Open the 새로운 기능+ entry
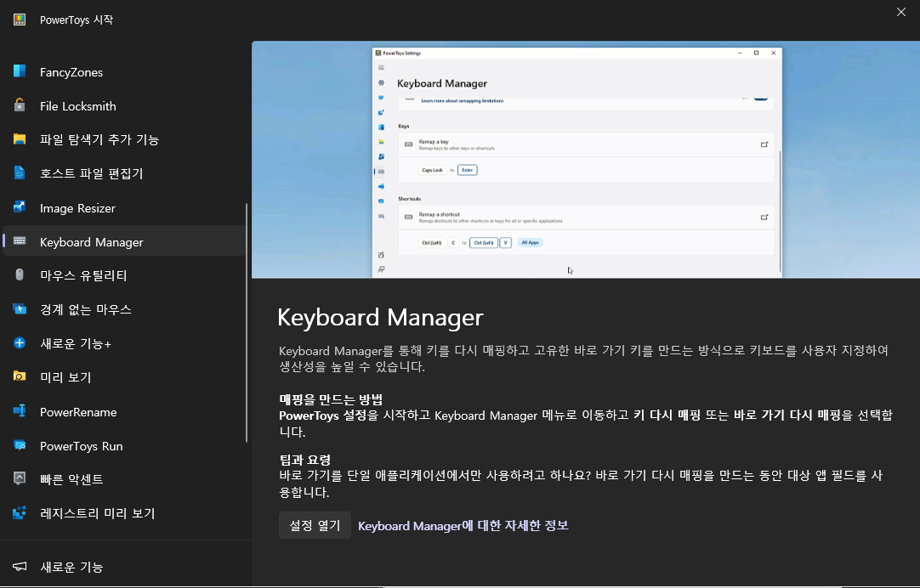 124,343
